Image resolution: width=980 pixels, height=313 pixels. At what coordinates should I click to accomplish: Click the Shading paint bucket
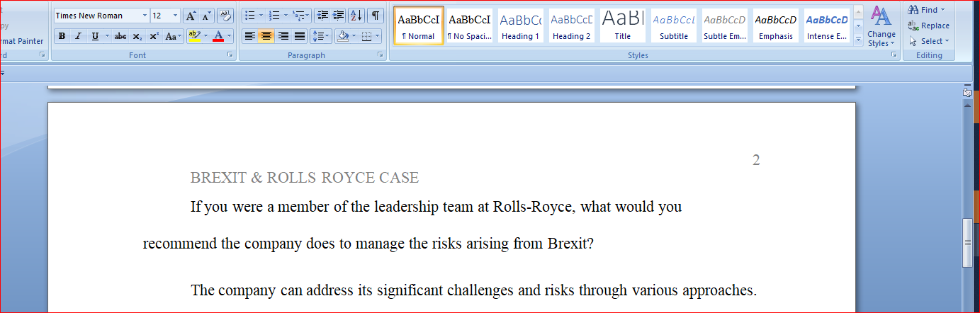[x=343, y=36]
